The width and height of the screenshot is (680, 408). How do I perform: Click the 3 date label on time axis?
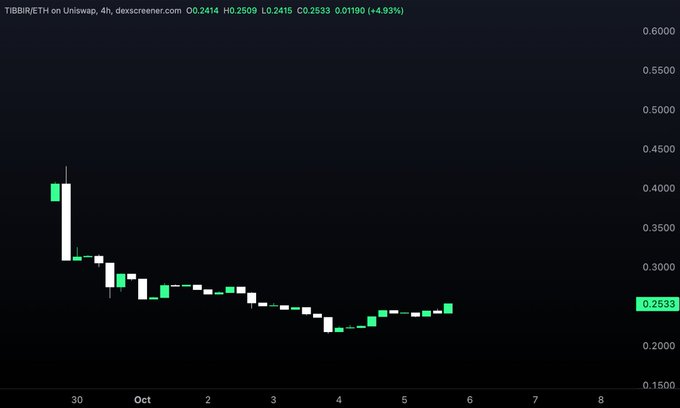pos(273,400)
